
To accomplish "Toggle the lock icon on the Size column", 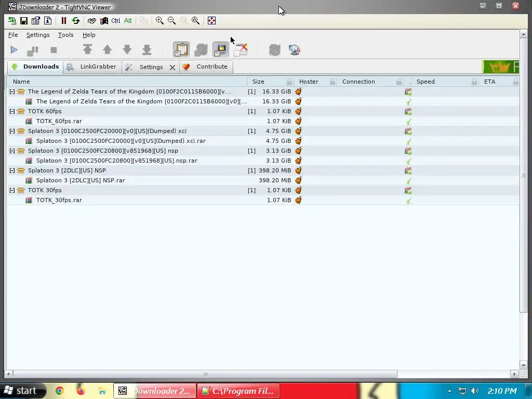I will coord(289,82).
